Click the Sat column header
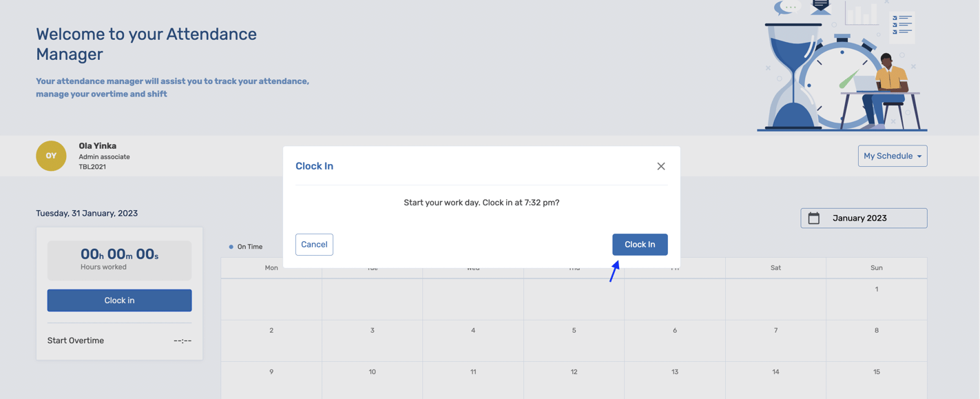Screen dimensions: 980x399 [x=775, y=268]
